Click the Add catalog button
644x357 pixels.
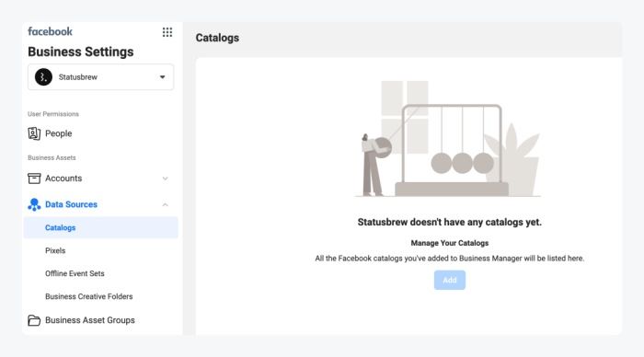[x=450, y=281]
